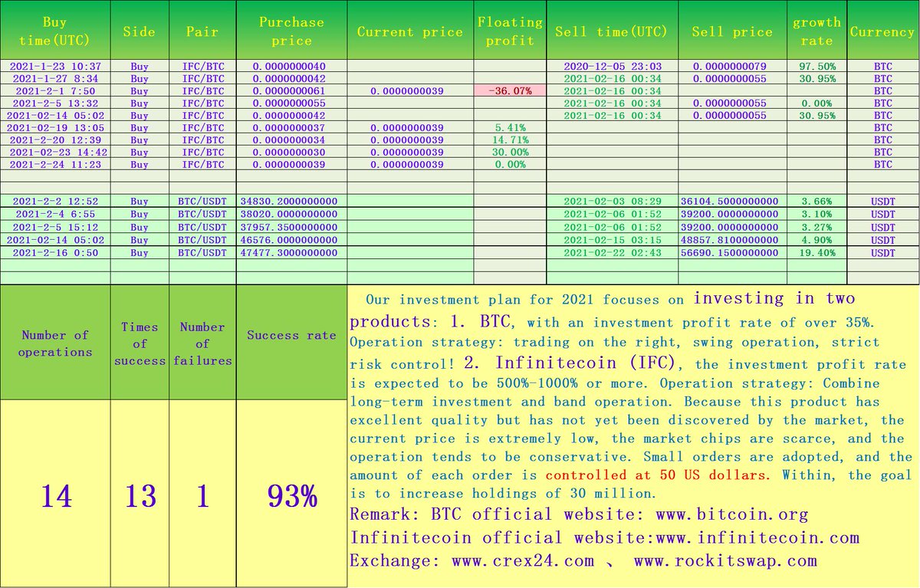Click the purchase price 0.0000000034
The width and height of the screenshot is (920, 588).
[291, 140]
